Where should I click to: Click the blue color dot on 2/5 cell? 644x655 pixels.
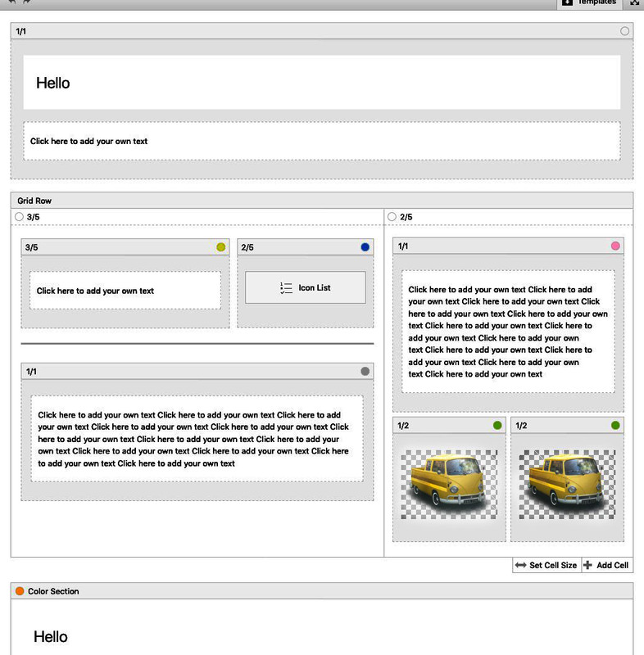click(x=365, y=247)
